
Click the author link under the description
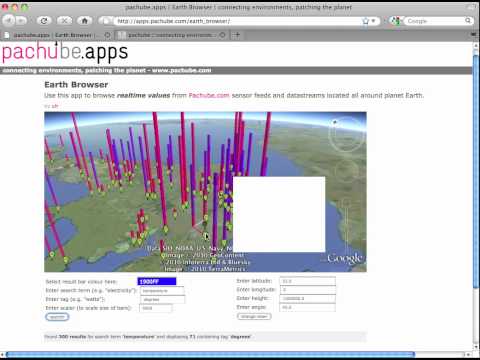[x=55, y=106]
